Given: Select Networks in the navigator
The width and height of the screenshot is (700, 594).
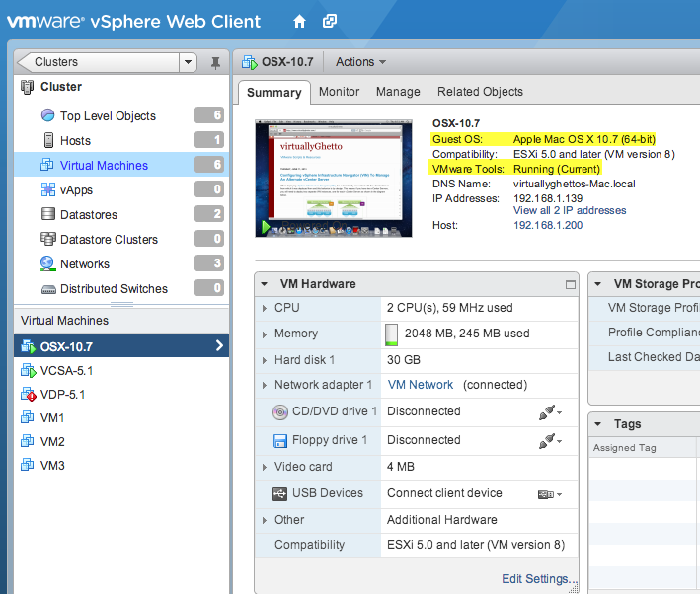Looking at the screenshot, I should coord(121,263).
